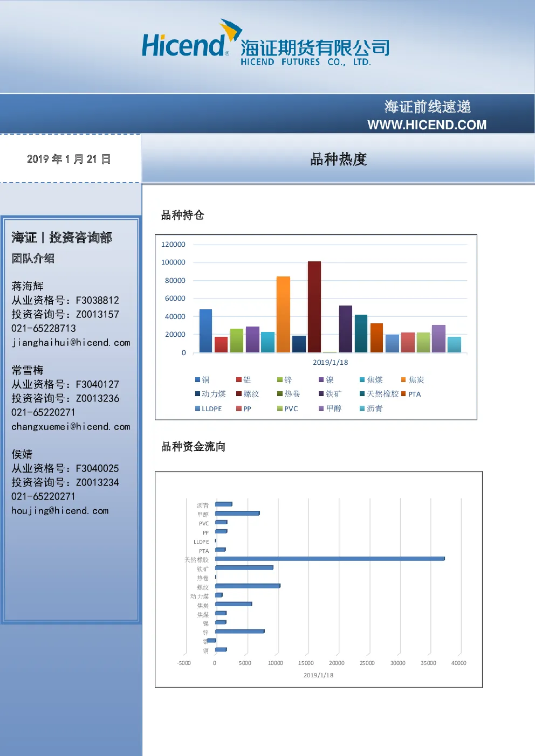Click the 铁矿 bar in 品种资金流向 chart
Screen dimensions: 535x756
tap(244, 567)
